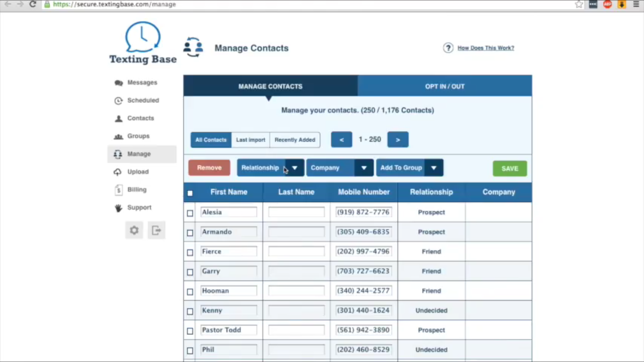644x362 pixels.
Task: Click the logout icon beside the gear
Action: (156, 230)
